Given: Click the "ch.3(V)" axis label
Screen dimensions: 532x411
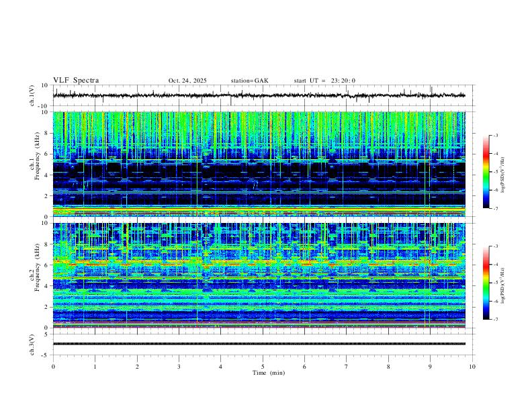Looking at the screenshot, I should click(x=32, y=345).
